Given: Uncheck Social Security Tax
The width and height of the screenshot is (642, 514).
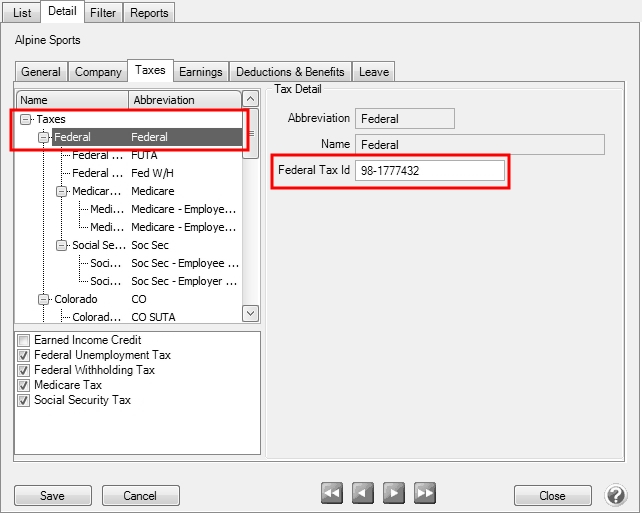Looking at the screenshot, I should coord(25,401).
